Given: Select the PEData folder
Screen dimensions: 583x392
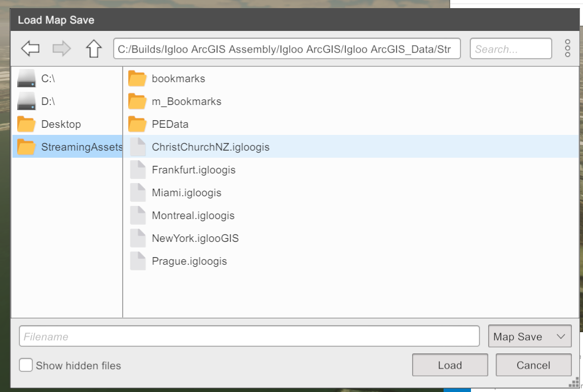Looking at the screenshot, I should [170, 124].
